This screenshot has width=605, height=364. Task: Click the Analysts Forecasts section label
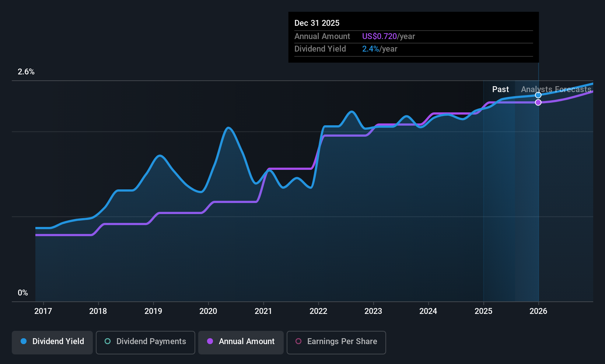click(556, 89)
